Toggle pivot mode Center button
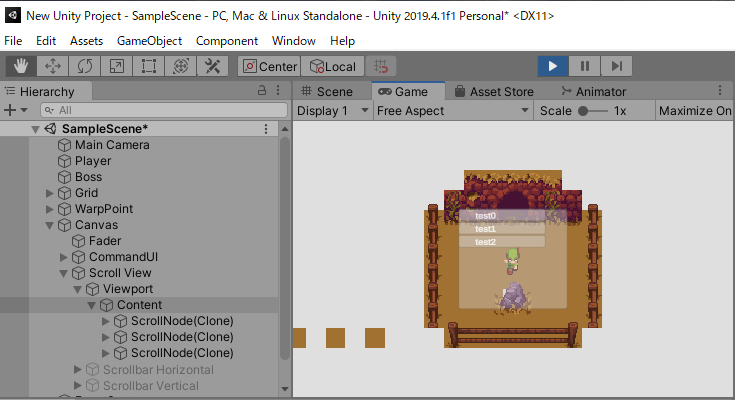The image size is (735, 400). click(x=270, y=66)
